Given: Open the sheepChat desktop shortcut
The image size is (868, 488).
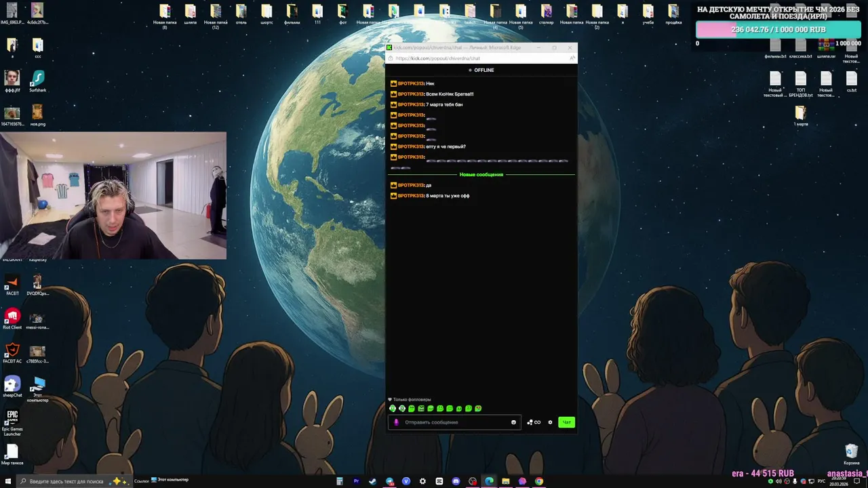Looking at the screenshot, I should point(12,386).
